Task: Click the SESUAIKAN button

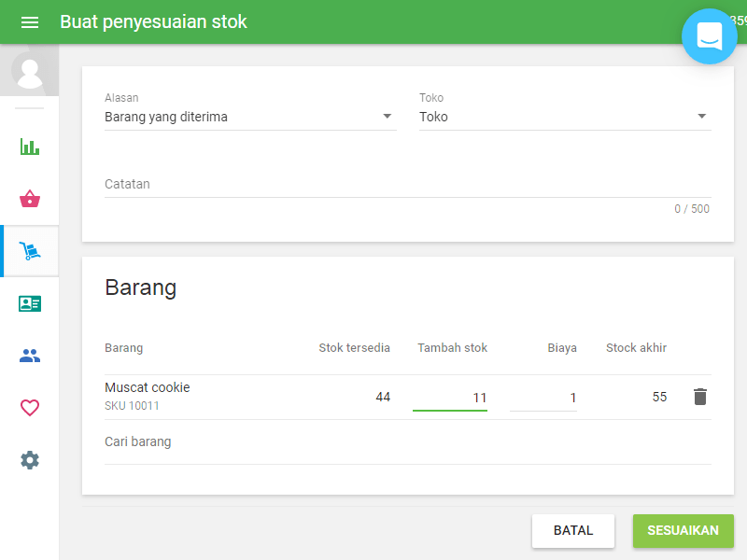Action: [x=683, y=530]
